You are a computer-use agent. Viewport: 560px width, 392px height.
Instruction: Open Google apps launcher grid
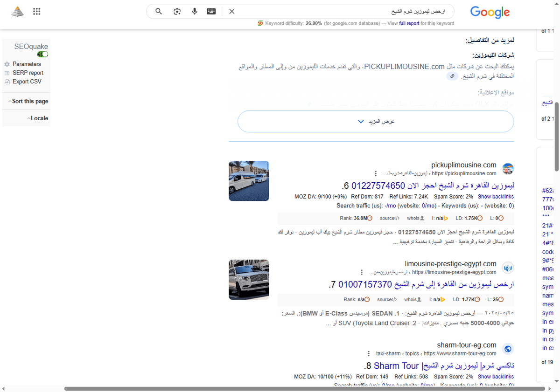coord(36,11)
